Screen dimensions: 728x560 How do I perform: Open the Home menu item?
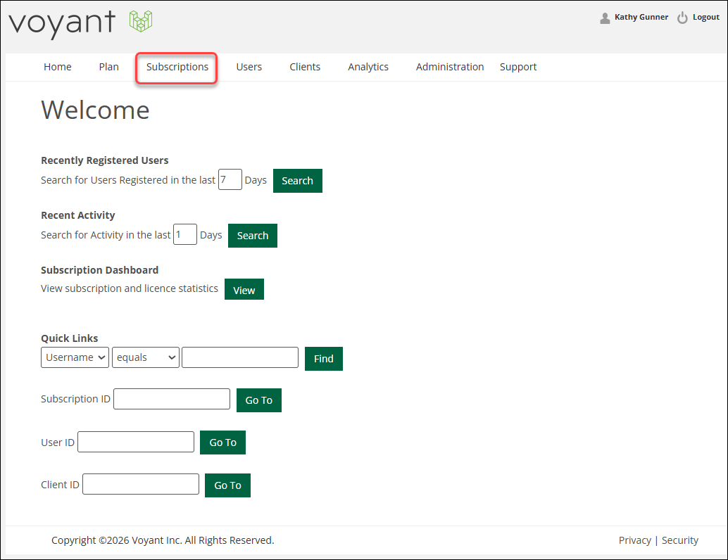(x=58, y=67)
